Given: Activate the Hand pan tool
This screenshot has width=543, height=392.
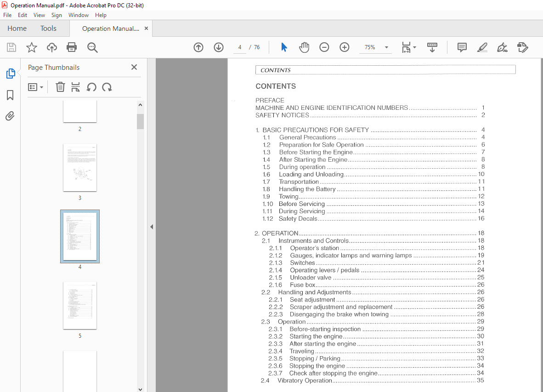Looking at the screenshot, I should 304,47.
